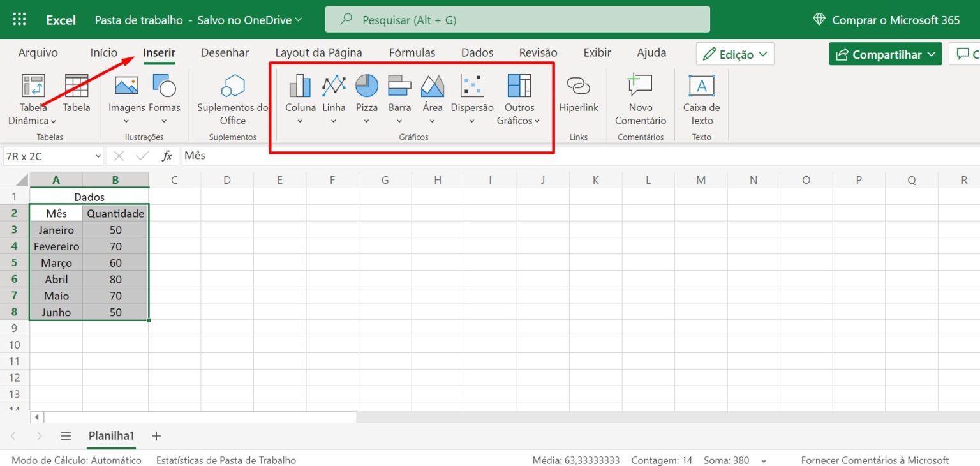Click the Pesquisar search field

pyautogui.click(x=517, y=19)
